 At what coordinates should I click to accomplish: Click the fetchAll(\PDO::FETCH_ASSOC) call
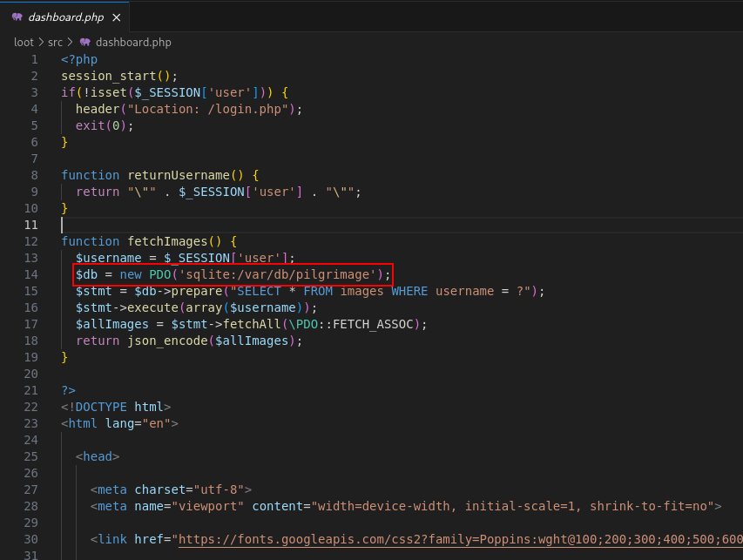pos(321,324)
